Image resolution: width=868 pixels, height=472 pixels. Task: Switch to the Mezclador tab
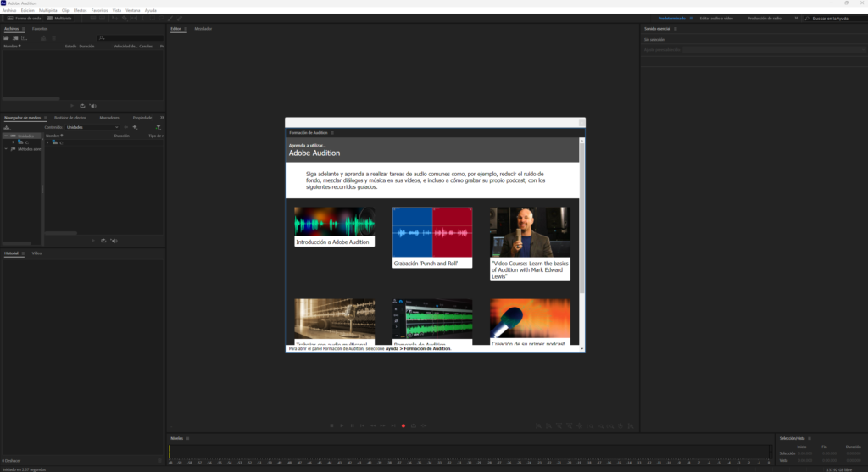coord(203,29)
